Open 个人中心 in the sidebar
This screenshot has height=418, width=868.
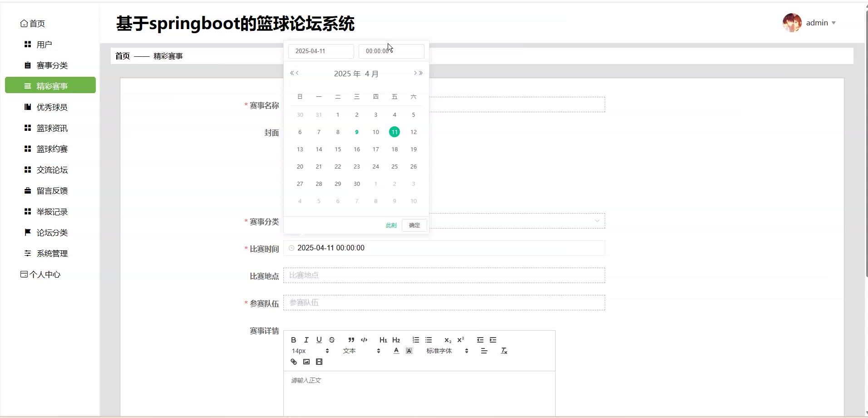pos(40,274)
